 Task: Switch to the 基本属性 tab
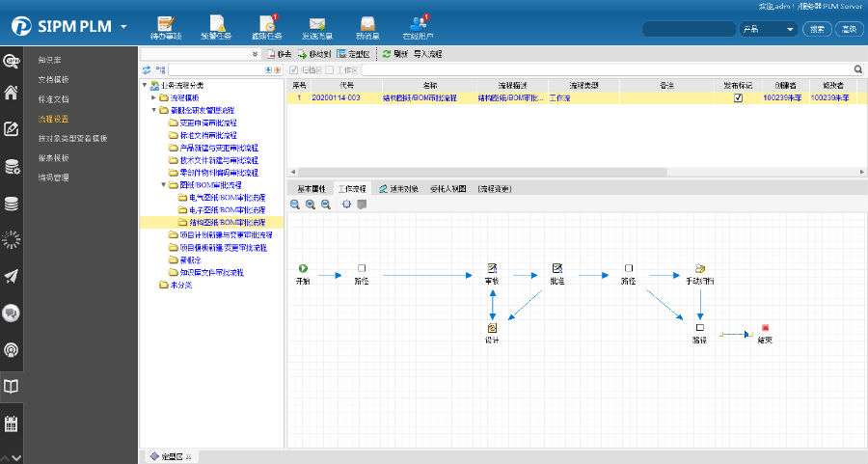[312, 189]
